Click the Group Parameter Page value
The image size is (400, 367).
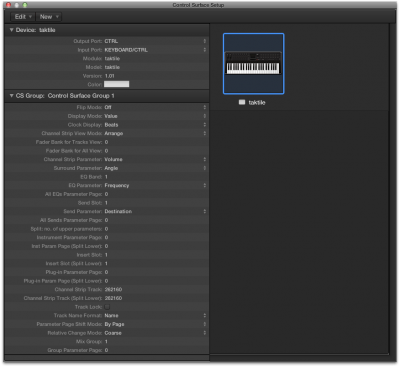point(106,350)
